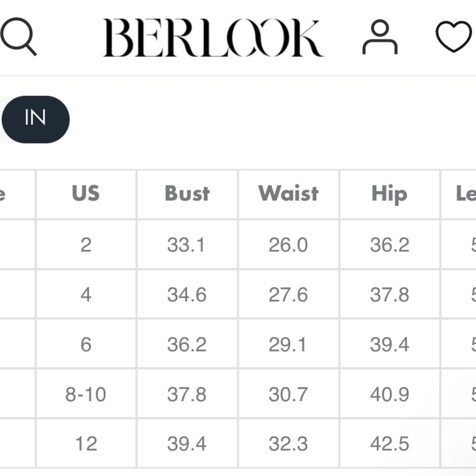Screen dimensions: 476x476
Task: Select the Waist column header
Action: click(x=288, y=193)
